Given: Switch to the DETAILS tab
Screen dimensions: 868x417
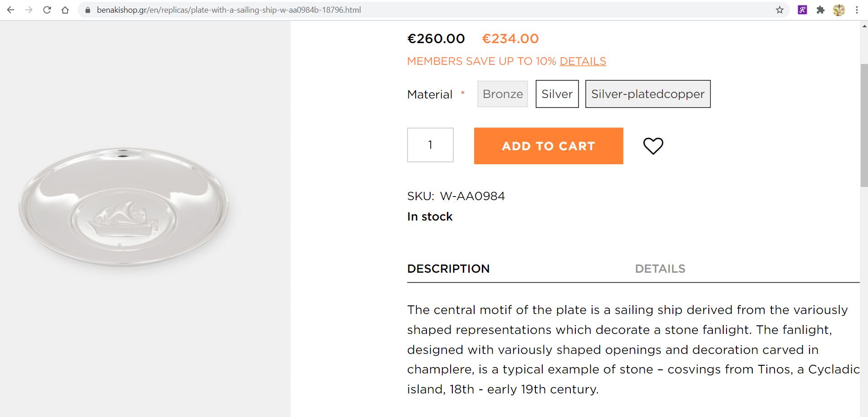Looking at the screenshot, I should pyautogui.click(x=660, y=269).
